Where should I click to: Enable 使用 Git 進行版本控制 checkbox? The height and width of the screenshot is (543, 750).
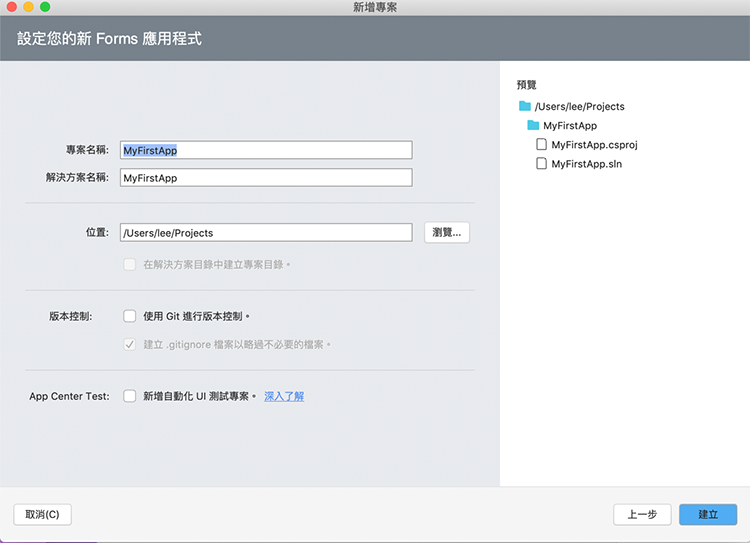click(130, 316)
